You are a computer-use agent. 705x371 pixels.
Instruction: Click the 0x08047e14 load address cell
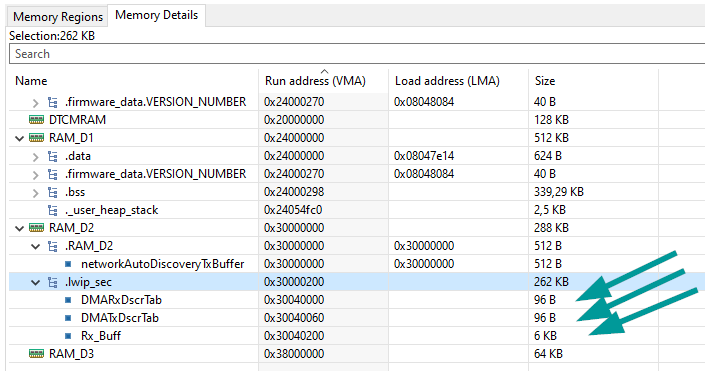[x=424, y=156]
